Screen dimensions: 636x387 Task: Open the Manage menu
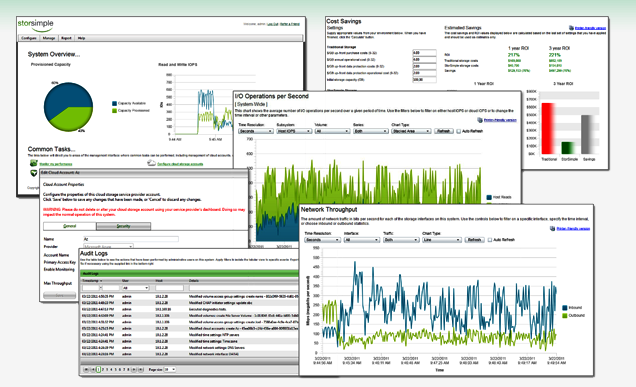(49, 38)
